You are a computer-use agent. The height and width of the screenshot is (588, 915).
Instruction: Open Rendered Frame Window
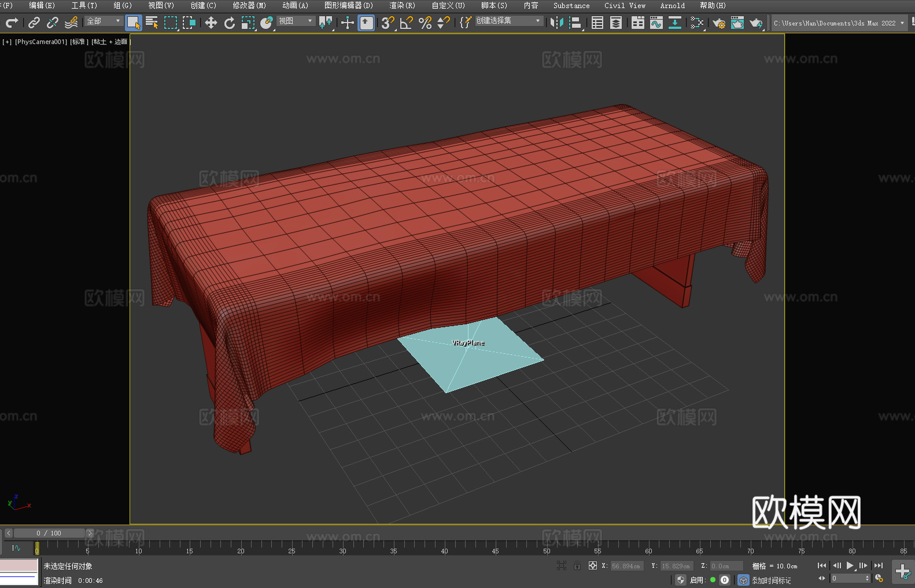[737, 23]
